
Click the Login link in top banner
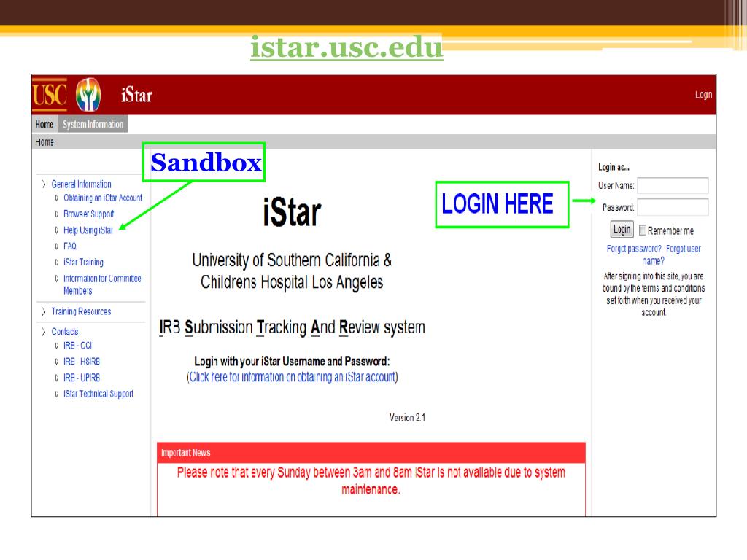[x=703, y=95]
